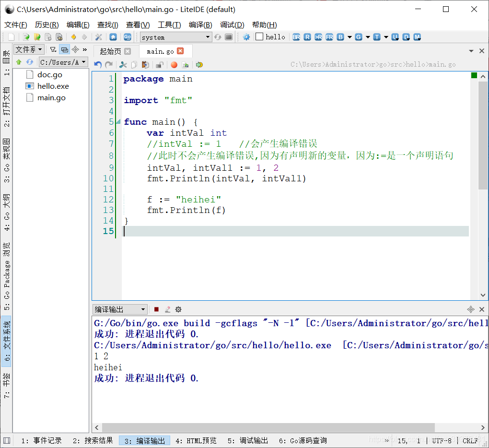Image resolution: width=489 pixels, height=448 pixels.
Task: Select main.go in the file tree
Action: [51, 98]
